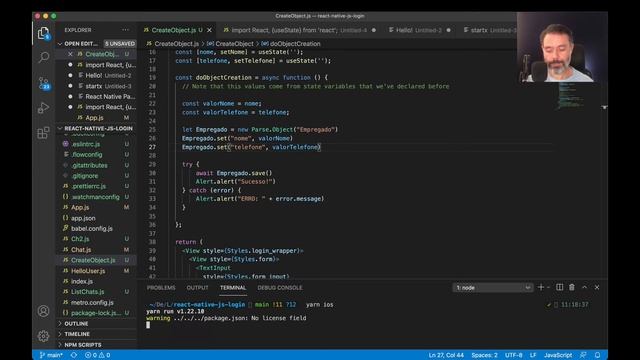
Task: Close the CreateObject.js editor tab
Action: (x=209, y=30)
